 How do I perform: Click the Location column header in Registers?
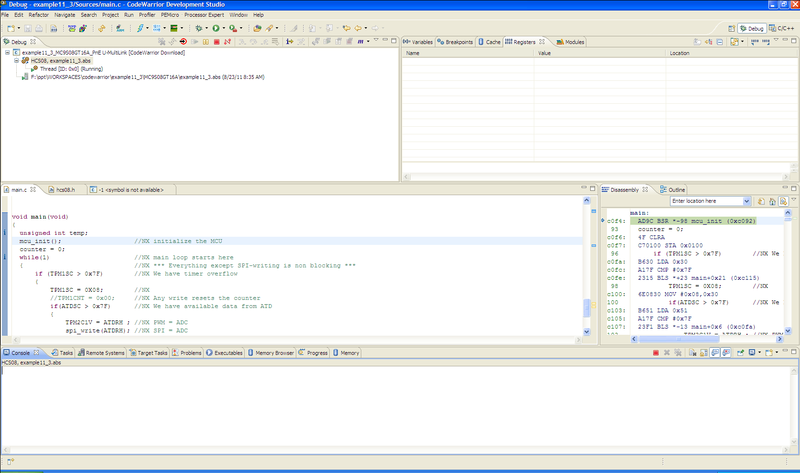[732, 53]
